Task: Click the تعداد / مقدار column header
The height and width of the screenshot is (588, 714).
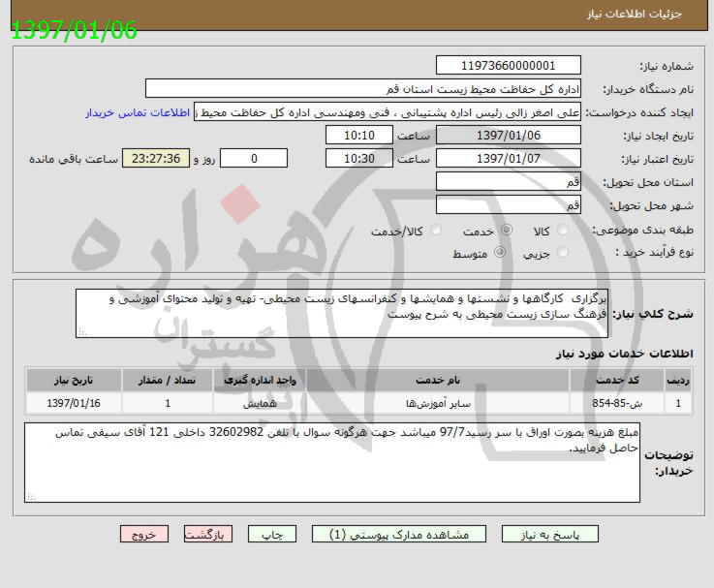Action: [x=167, y=380]
